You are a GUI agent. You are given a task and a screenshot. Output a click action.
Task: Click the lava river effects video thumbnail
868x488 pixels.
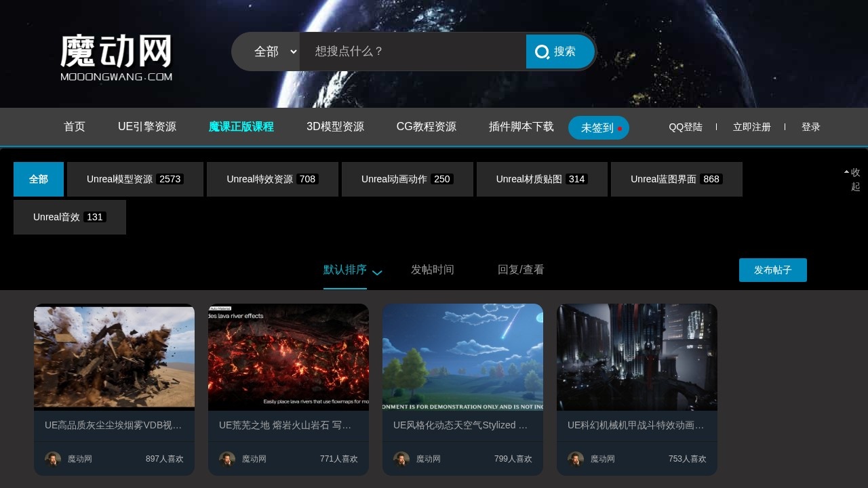point(288,357)
